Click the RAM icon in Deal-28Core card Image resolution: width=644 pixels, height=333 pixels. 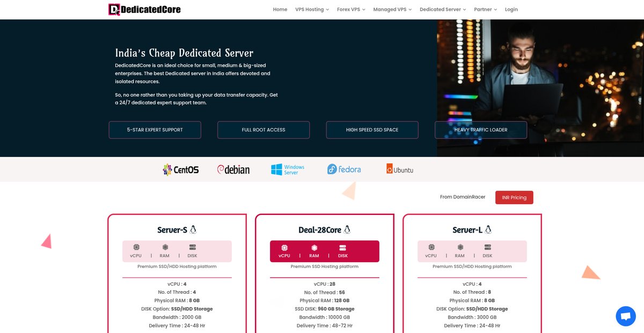(314, 247)
